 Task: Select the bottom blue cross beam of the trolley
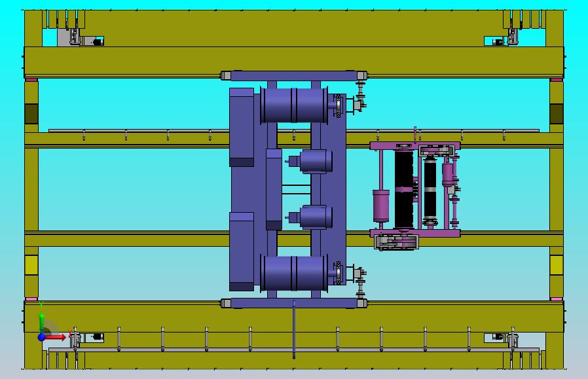point(294,303)
